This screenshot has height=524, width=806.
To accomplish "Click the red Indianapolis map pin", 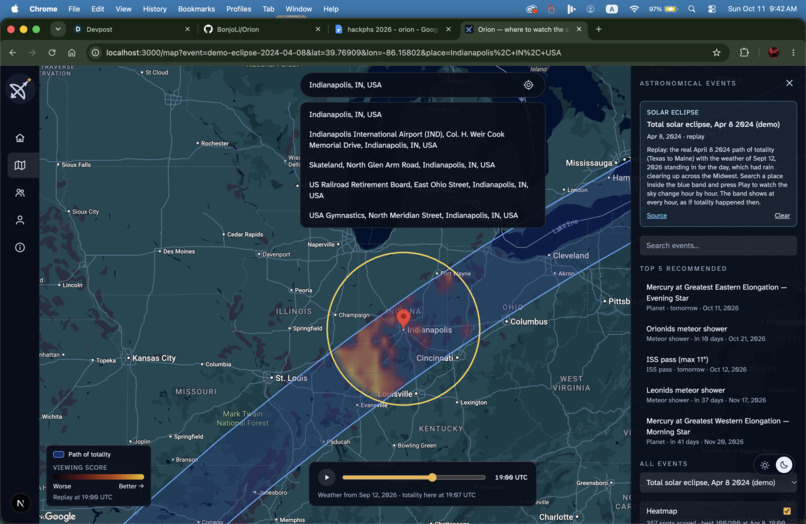I will 404,318.
